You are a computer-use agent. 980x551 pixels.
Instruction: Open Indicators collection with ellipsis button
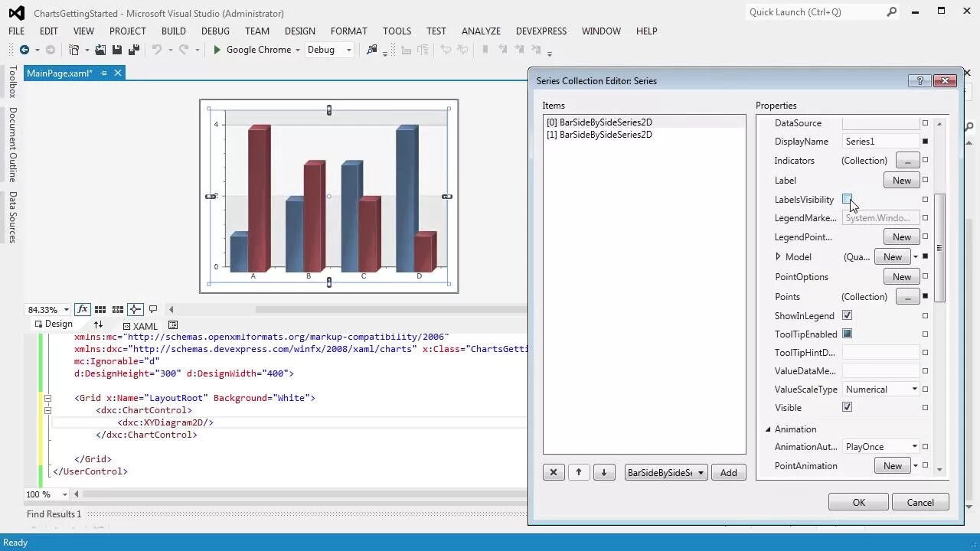point(907,161)
